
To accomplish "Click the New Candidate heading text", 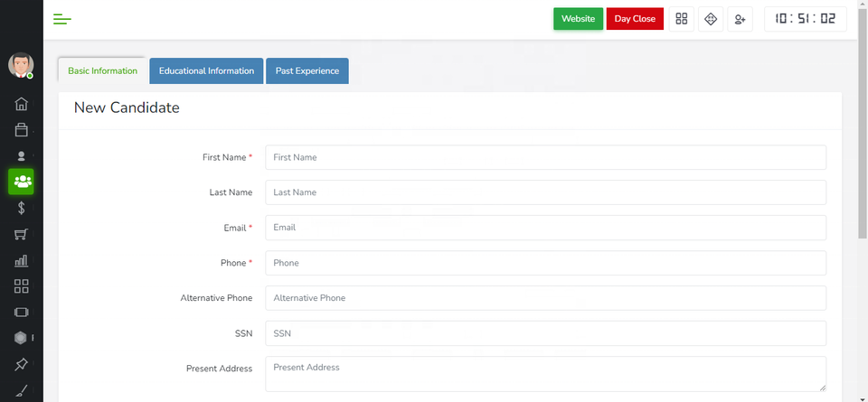I will click(127, 108).
